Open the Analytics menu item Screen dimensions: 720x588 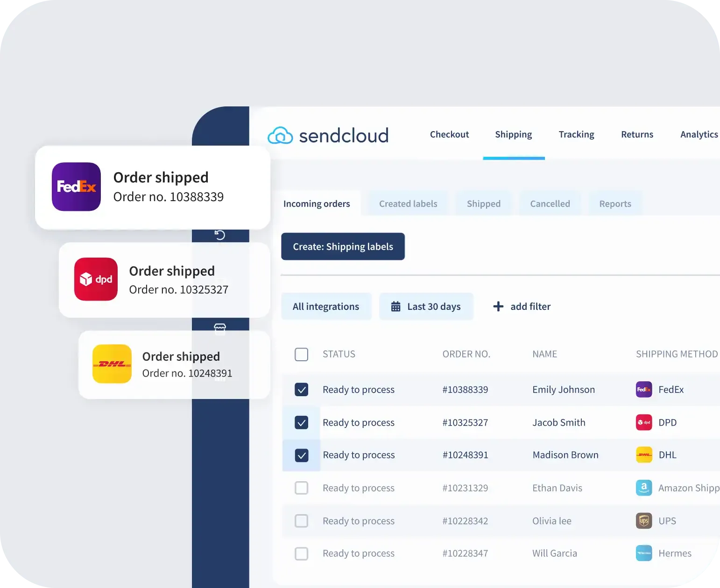(699, 134)
